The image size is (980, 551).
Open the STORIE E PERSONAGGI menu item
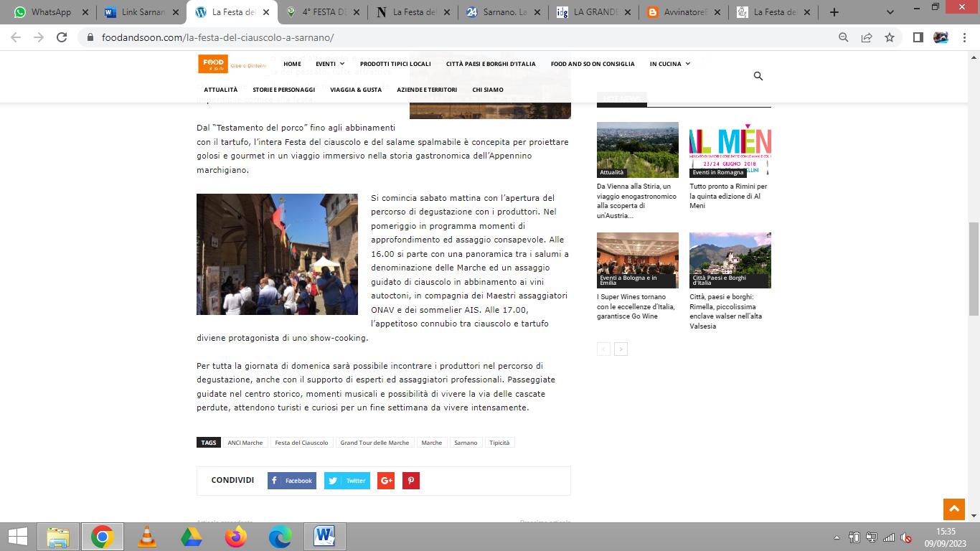tap(283, 90)
